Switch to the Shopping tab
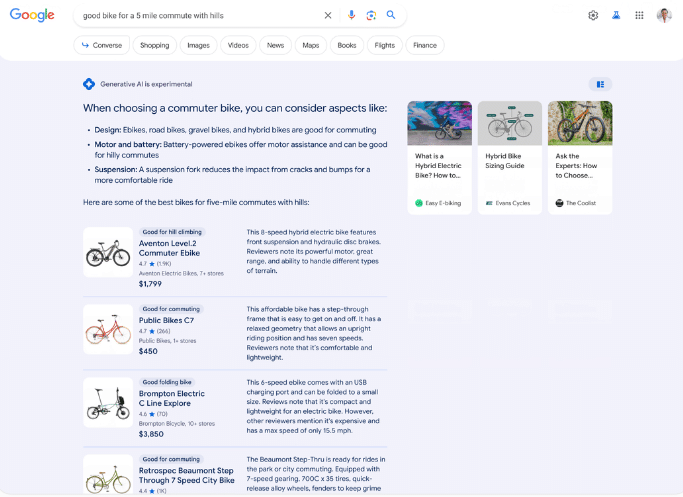Viewport: 683px width, 497px height. coord(155,45)
